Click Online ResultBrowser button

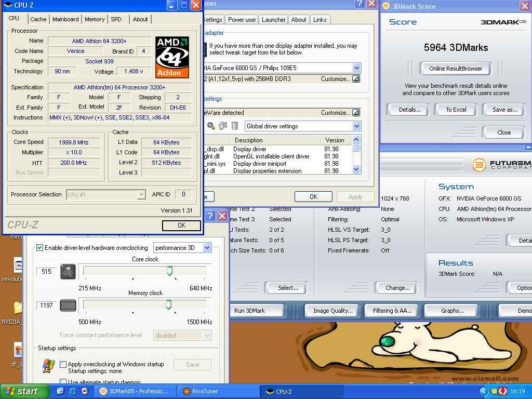(455, 69)
